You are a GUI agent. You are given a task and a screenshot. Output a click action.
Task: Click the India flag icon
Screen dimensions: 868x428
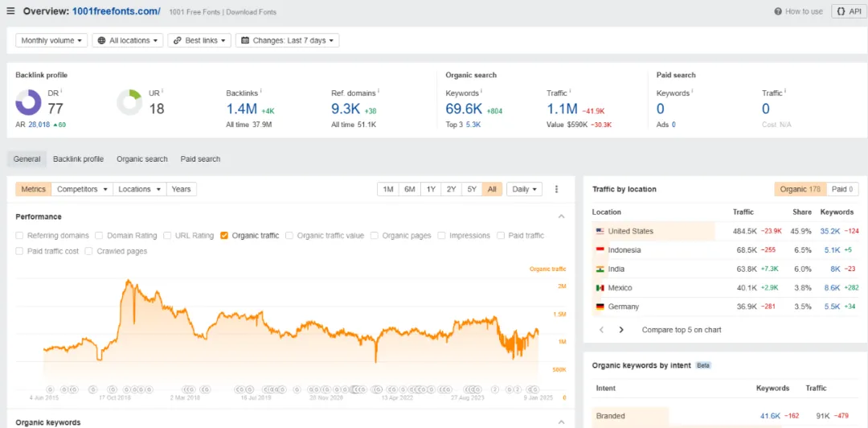[x=600, y=269]
